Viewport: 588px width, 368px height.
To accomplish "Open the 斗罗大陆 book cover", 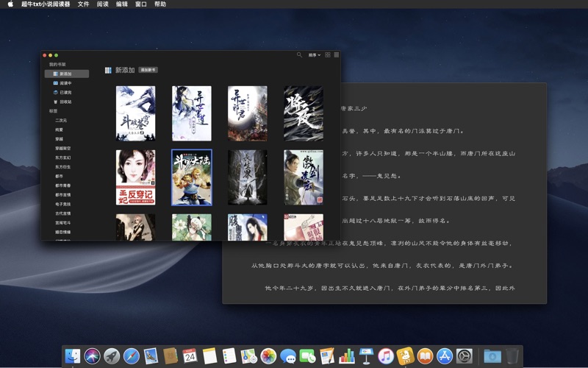I will pyautogui.click(x=192, y=177).
